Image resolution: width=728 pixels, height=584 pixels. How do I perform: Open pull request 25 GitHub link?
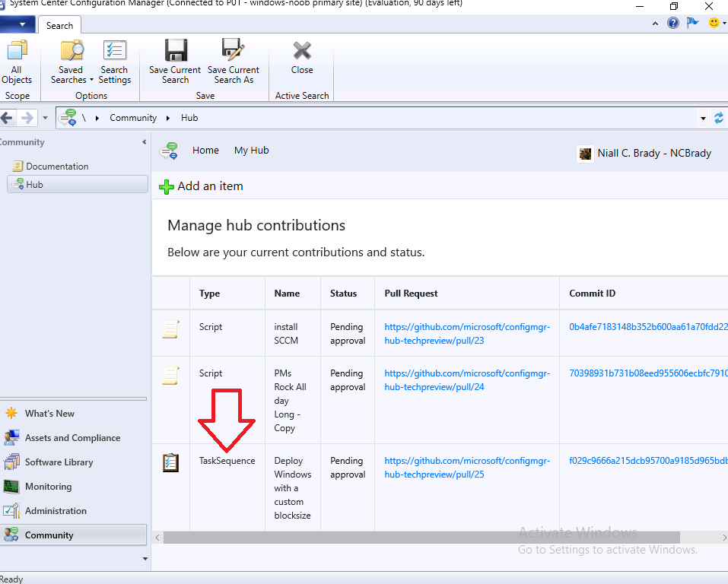point(467,468)
